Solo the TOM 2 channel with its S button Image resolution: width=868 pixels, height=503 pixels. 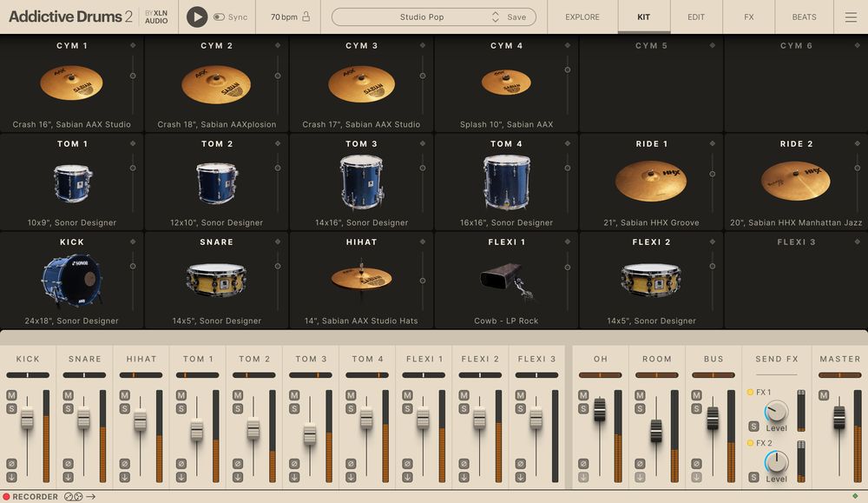[x=236, y=407]
